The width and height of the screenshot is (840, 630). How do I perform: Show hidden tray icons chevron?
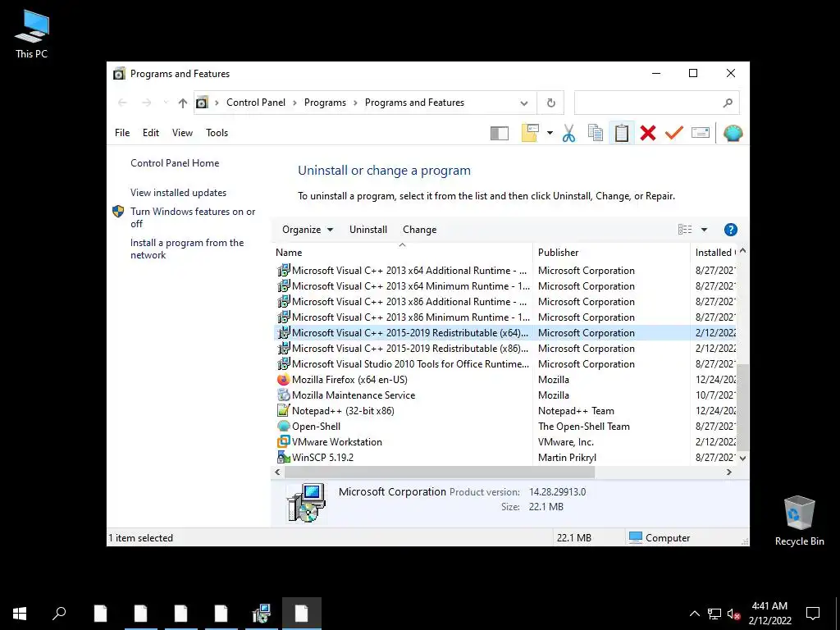coord(694,614)
